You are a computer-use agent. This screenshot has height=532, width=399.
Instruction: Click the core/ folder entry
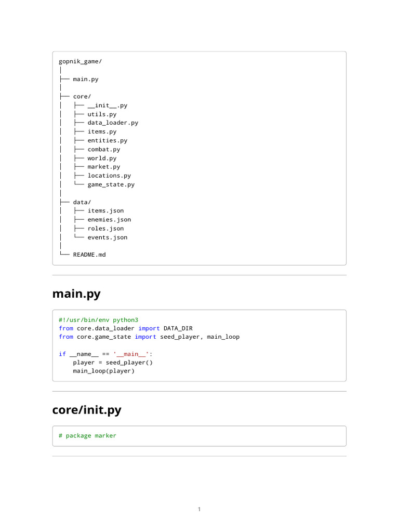82,97
